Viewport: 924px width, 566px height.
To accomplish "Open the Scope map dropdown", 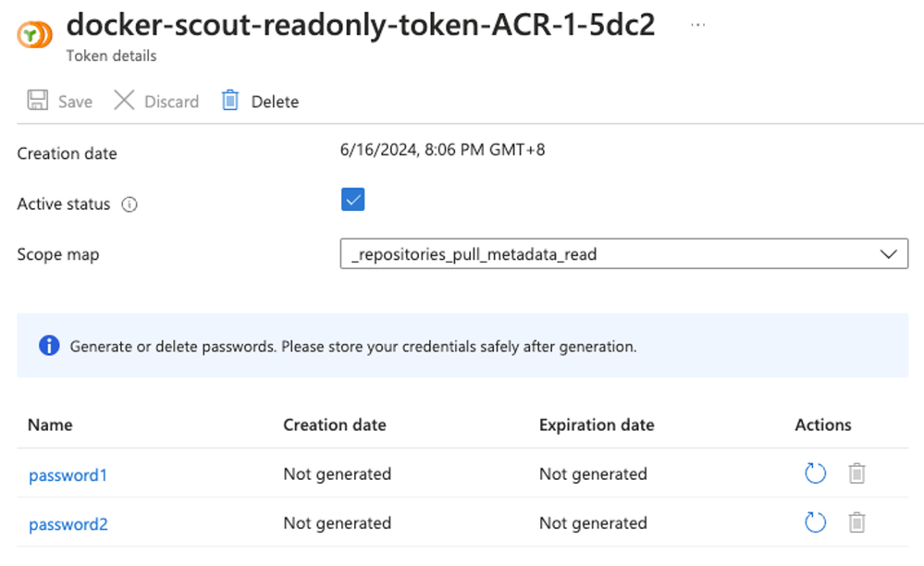I will click(x=610, y=254).
